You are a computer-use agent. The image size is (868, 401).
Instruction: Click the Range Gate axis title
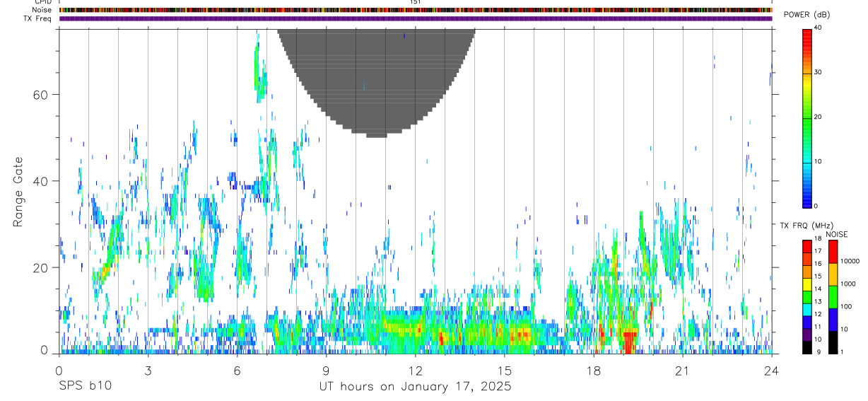click(18, 192)
